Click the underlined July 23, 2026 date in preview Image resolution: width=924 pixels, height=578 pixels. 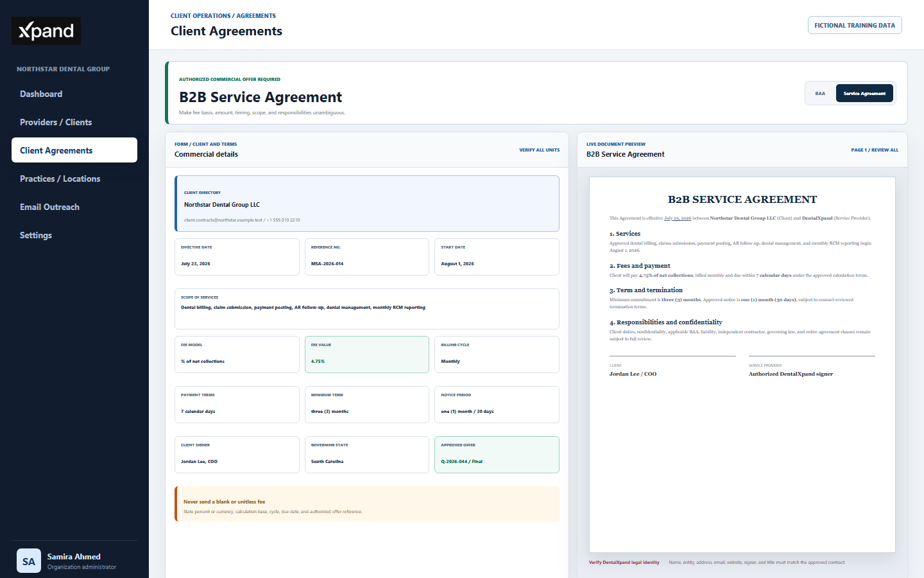coord(678,218)
